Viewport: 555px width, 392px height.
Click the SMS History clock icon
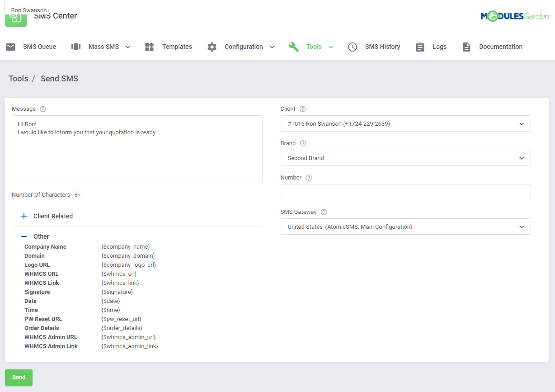[352, 46]
